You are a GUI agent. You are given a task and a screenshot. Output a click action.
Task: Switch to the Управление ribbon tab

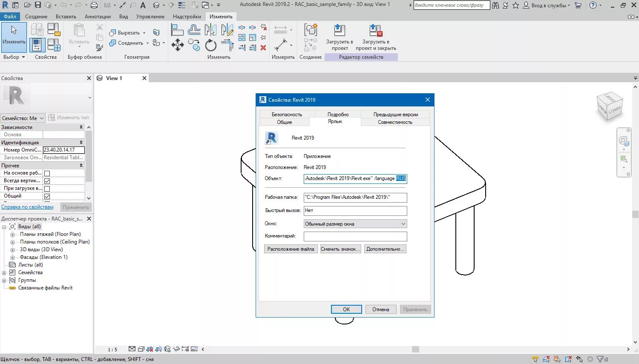click(x=150, y=17)
